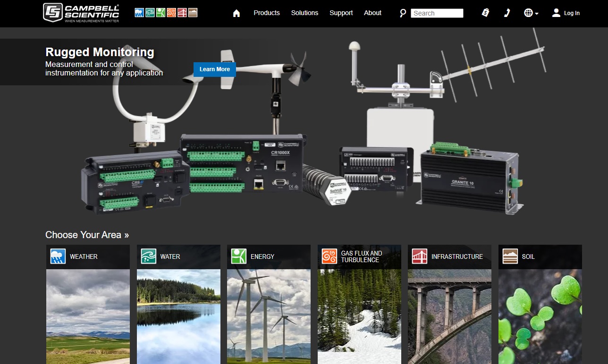Click the Log In link

566,13
